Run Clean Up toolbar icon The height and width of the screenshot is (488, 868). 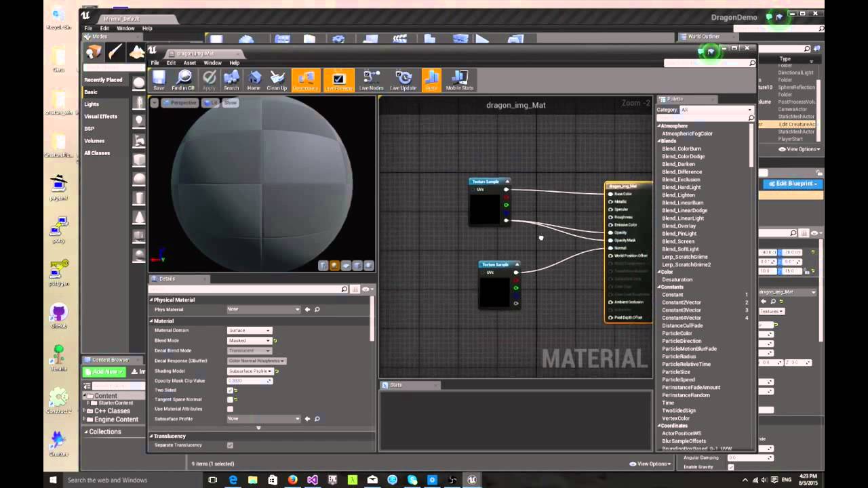tap(277, 80)
